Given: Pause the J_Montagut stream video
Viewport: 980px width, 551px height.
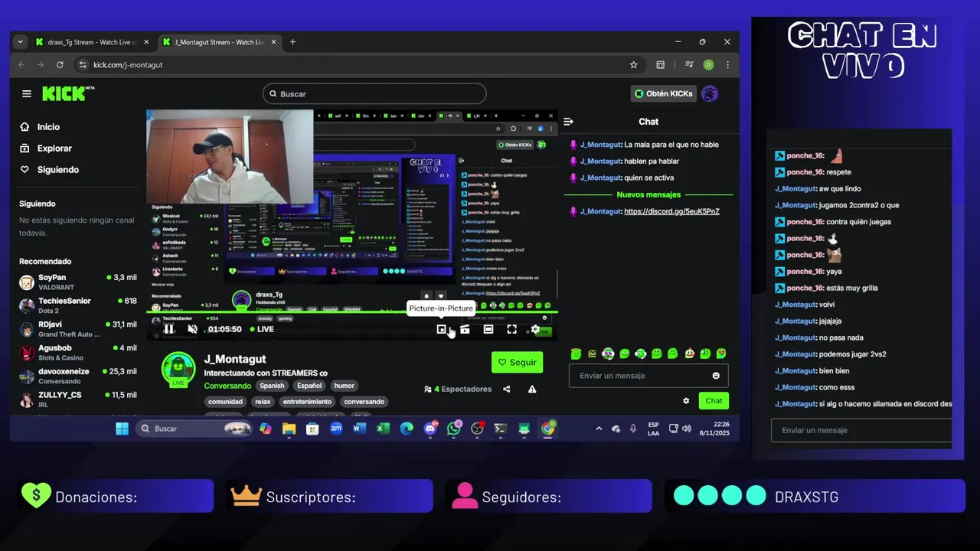Looking at the screenshot, I should [x=168, y=329].
